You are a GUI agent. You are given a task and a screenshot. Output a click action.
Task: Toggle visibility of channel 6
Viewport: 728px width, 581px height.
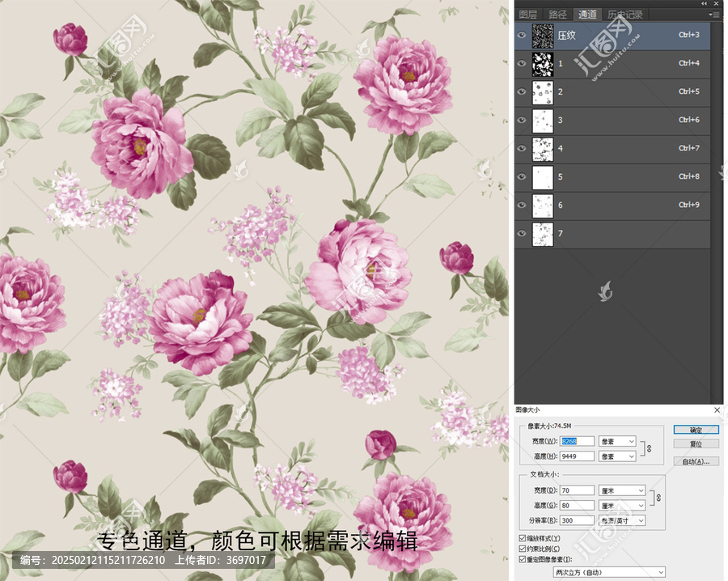(522, 205)
